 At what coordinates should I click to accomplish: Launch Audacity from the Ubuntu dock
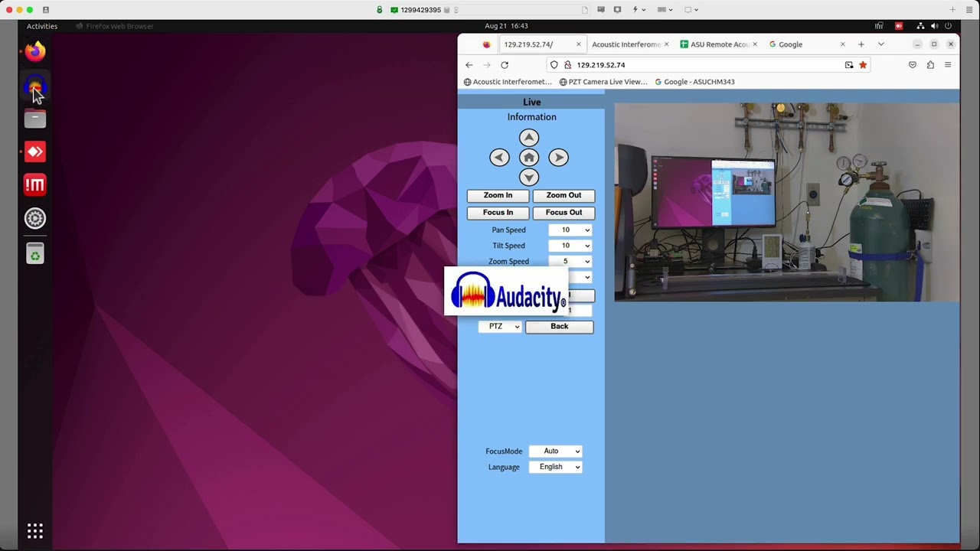(34, 86)
